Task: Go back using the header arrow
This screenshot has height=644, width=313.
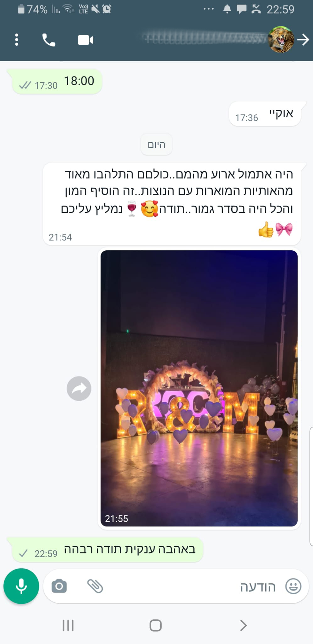Action: point(303,40)
